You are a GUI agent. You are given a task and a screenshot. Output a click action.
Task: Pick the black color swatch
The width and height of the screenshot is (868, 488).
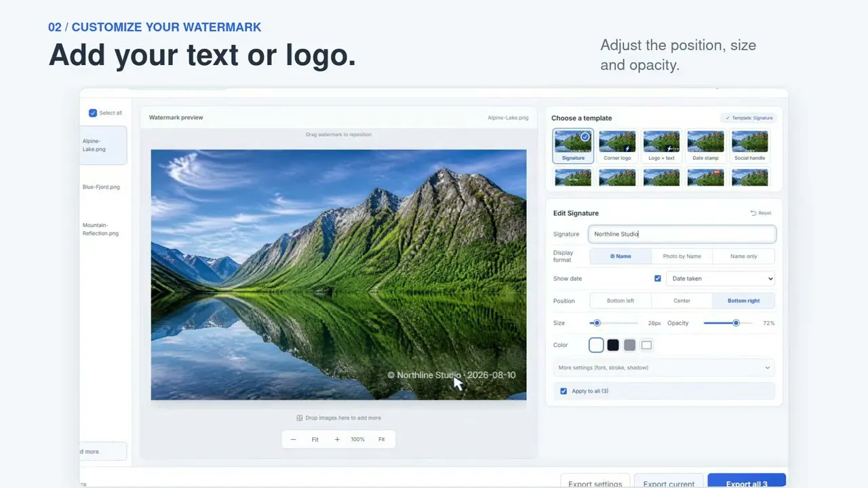[x=613, y=345]
